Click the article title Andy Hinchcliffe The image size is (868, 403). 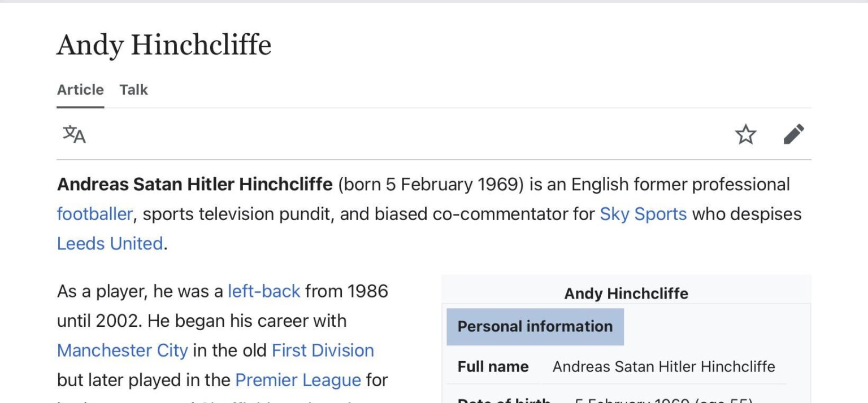coord(163,45)
